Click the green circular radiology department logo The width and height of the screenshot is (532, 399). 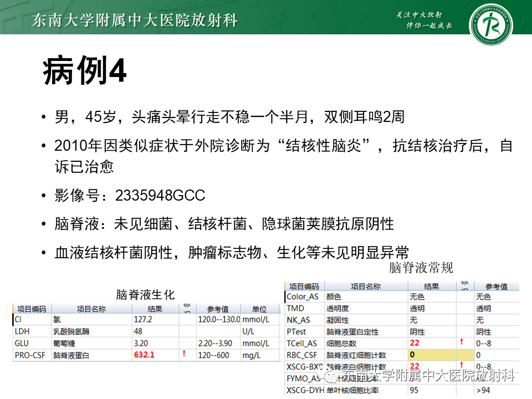(490, 24)
